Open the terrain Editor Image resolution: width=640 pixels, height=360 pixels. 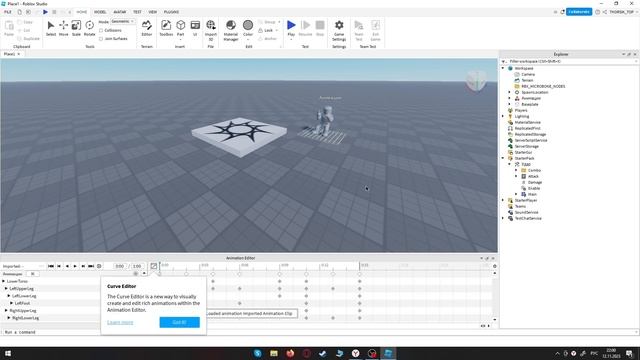(x=147, y=28)
